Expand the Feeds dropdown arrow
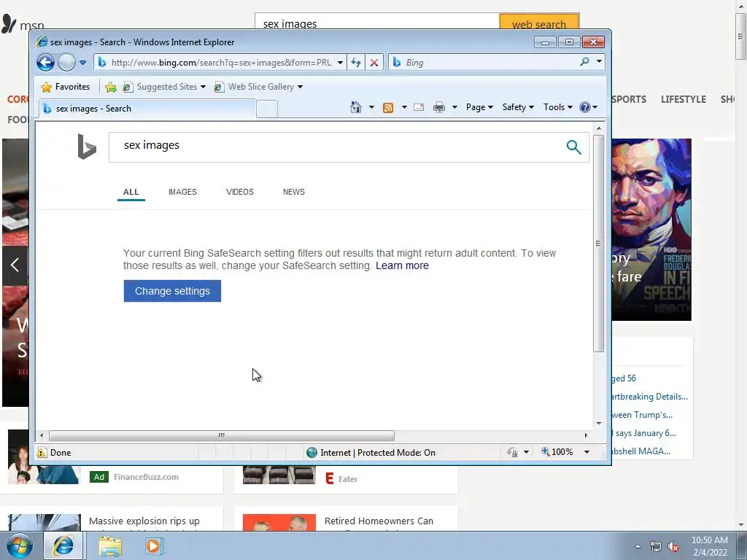Viewport: 747px width, 560px height. (x=404, y=107)
